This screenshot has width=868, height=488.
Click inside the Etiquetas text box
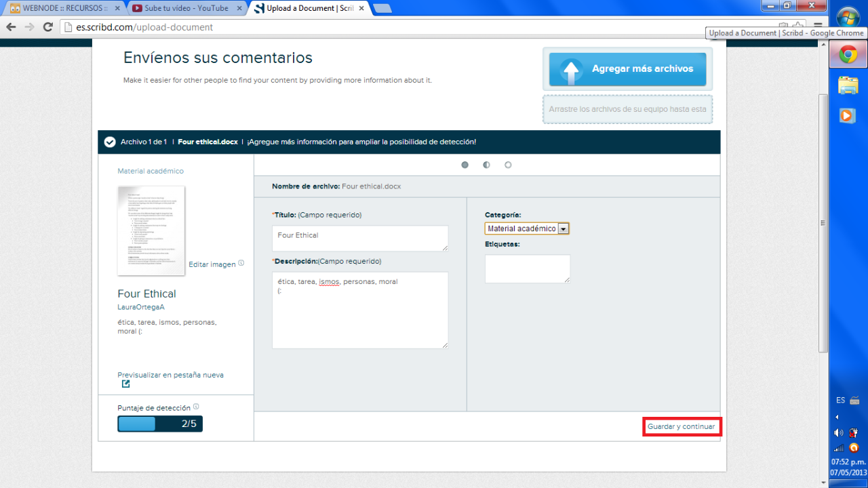[x=527, y=268]
